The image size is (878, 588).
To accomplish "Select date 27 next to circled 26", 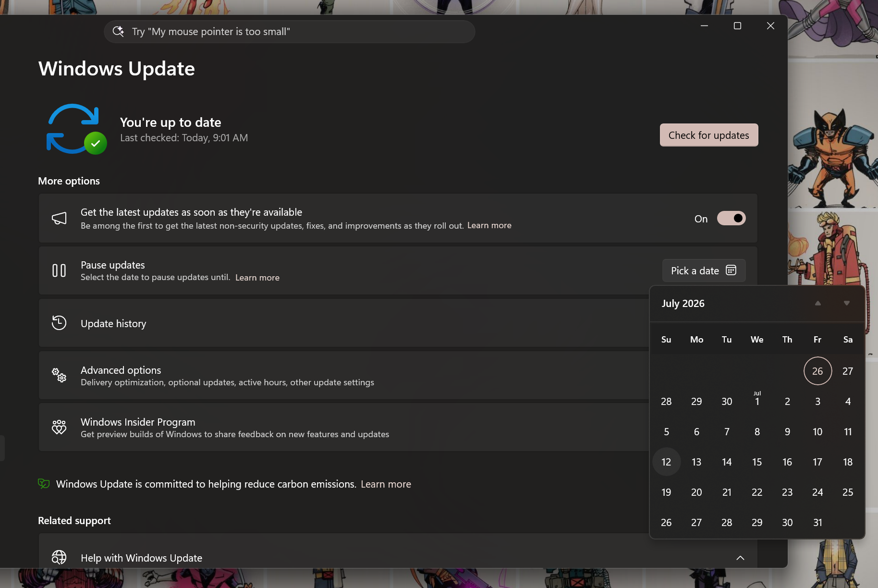I will tap(848, 371).
